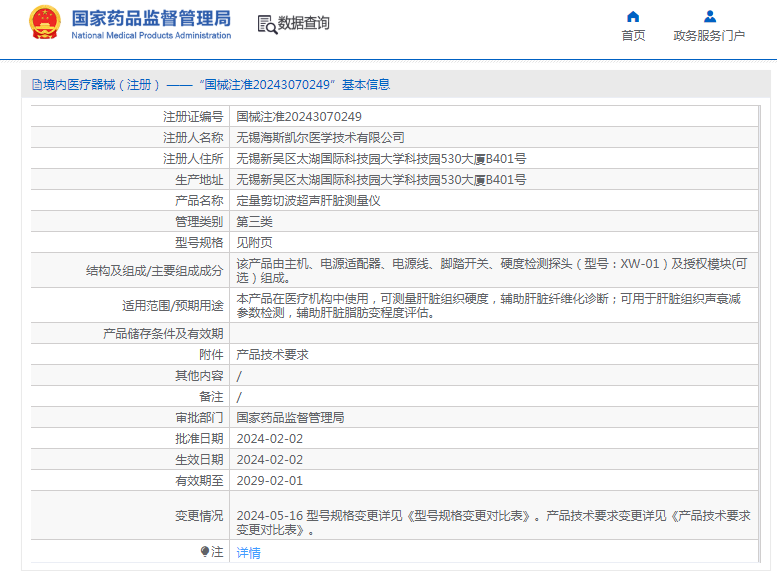Click the 境内医疗器械（注册）基本信息 heading
Screen dimensions: 777x571
(217, 85)
